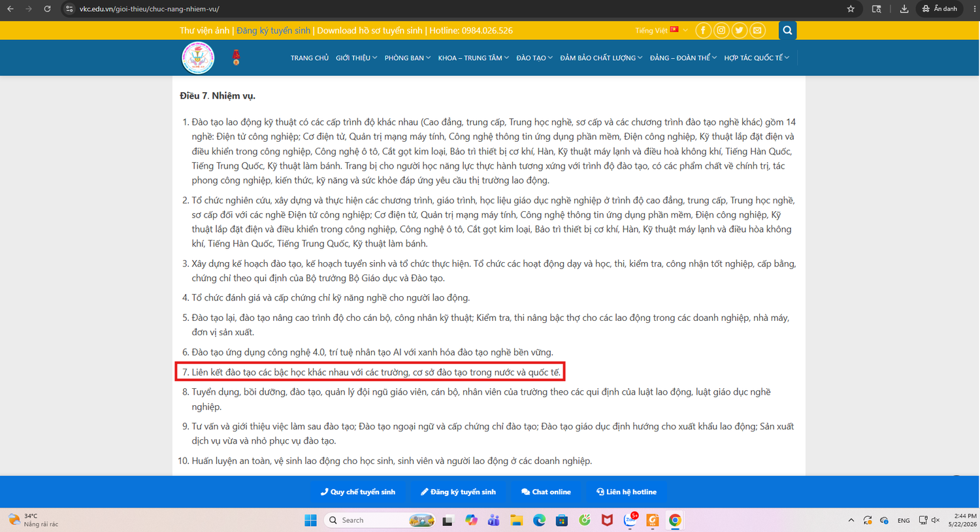Open the clock showing 2:44 PM
Screen dimensions: 980x532
coord(964,520)
